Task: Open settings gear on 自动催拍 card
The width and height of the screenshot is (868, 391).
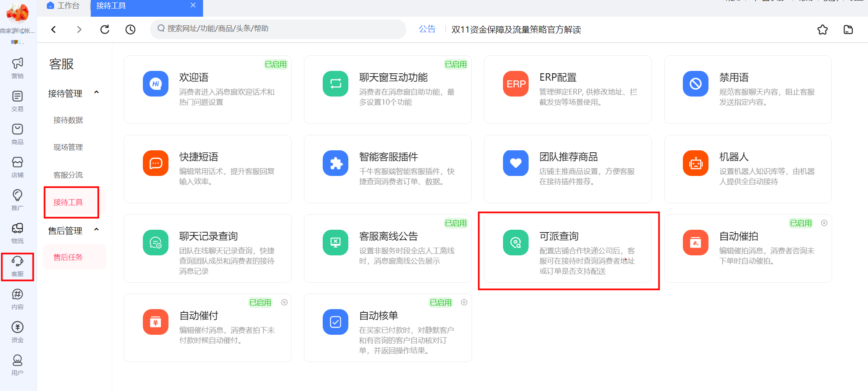Action: pyautogui.click(x=824, y=223)
